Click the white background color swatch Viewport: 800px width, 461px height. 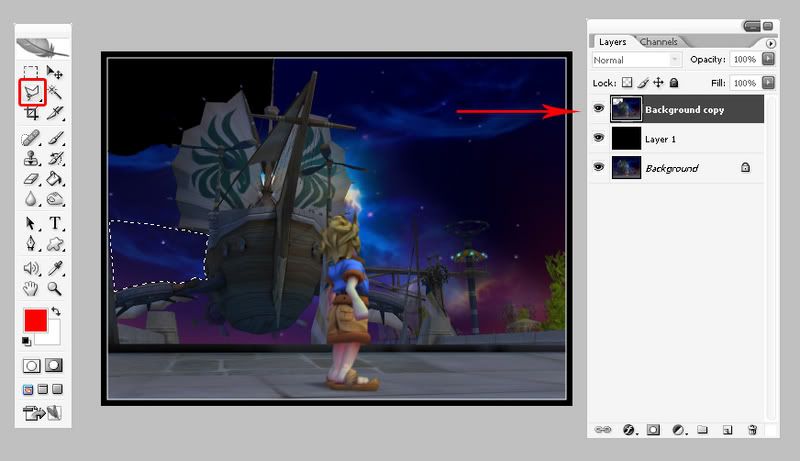click(x=52, y=337)
